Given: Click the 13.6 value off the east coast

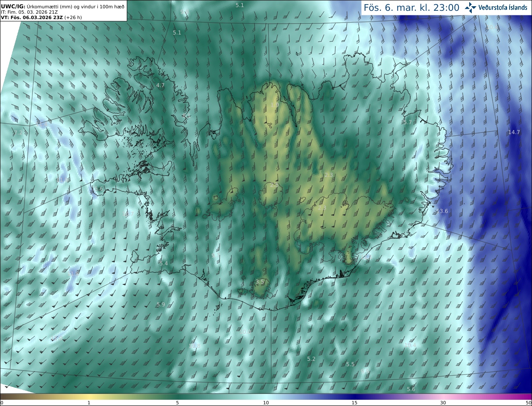Looking at the screenshot, I should (442, 211).
